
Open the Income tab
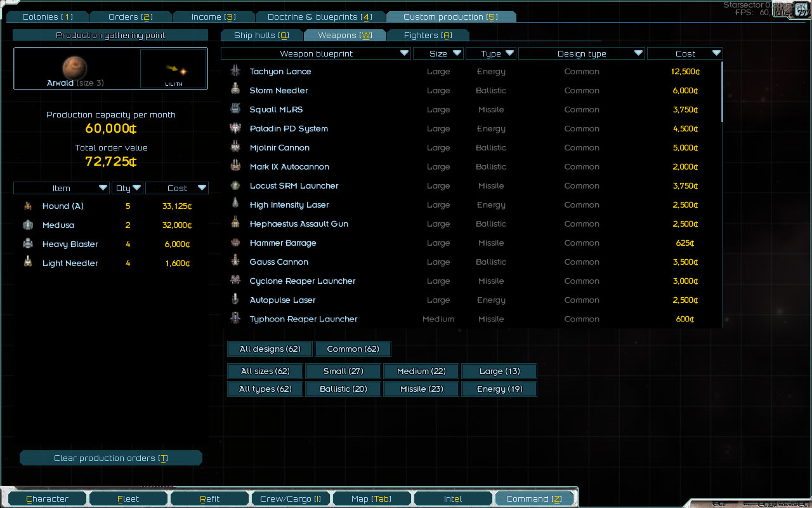(x=214, y=17)
